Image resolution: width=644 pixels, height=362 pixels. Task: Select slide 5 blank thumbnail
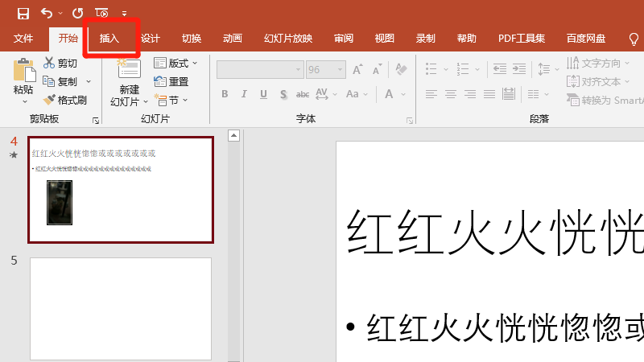121,308
